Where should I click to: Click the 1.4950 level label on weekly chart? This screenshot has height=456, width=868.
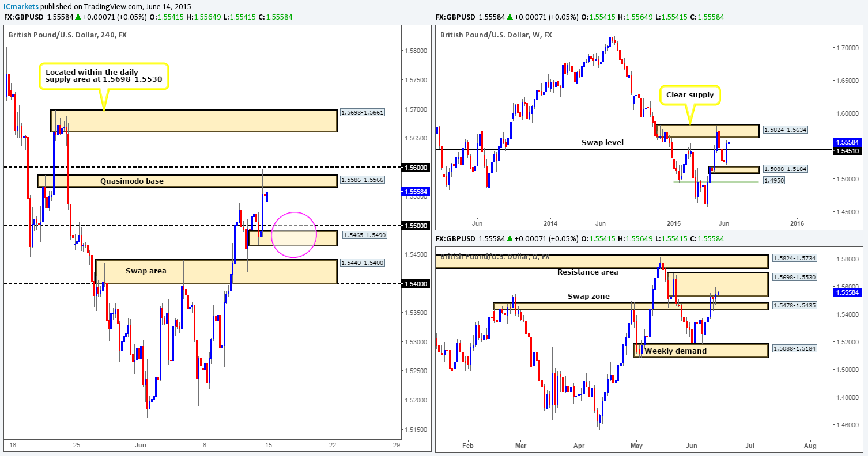tap(774, 181)
